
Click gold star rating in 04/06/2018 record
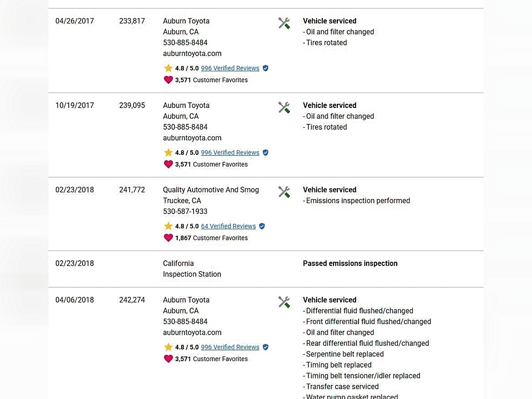pyautogui.click(x=168, y=347)
